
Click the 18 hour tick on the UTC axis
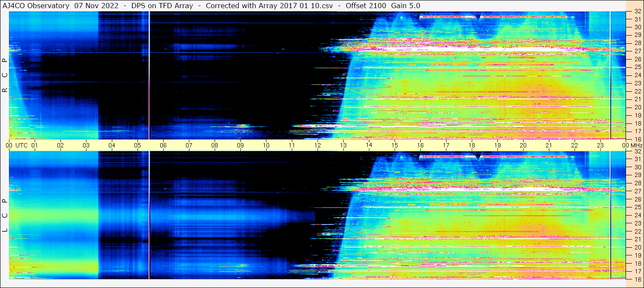click(472, 145)
